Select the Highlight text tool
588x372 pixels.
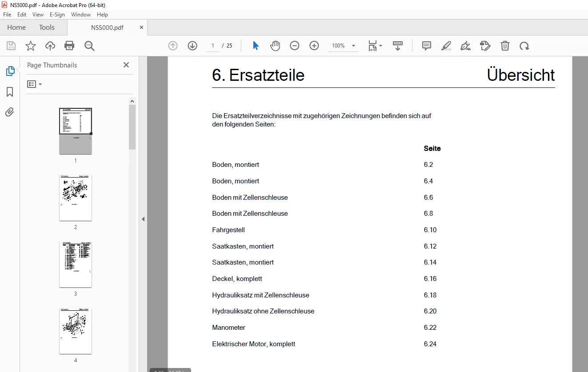pos(446,46)
